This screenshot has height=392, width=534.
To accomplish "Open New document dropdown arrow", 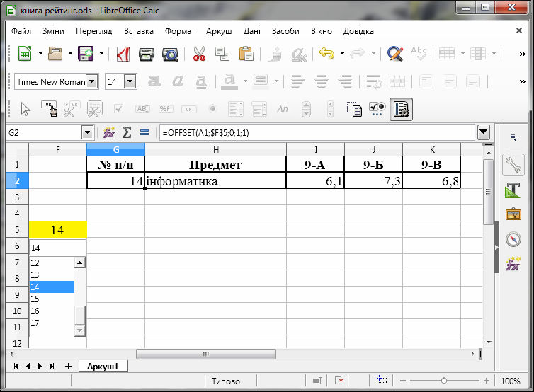I will 40,54.
